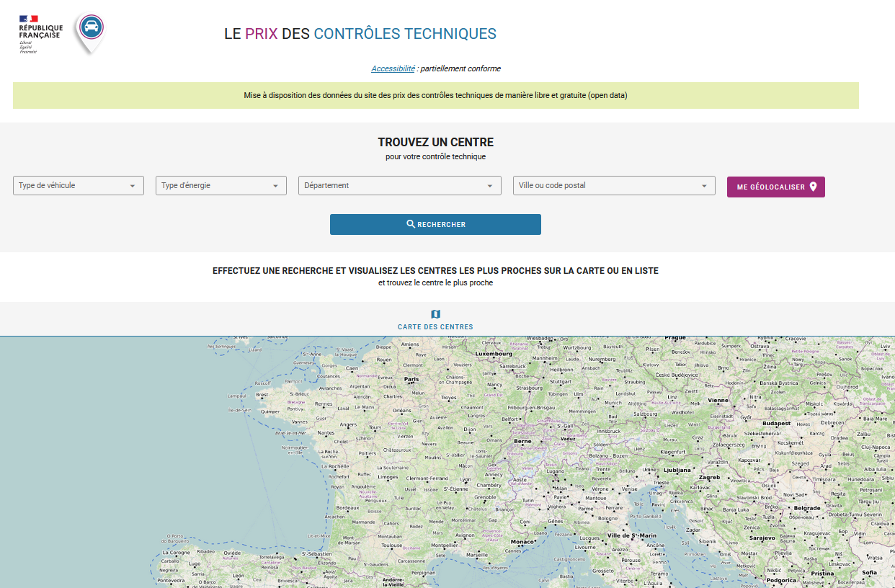
Task: Click Turin on the map
Action: (528, 500)
